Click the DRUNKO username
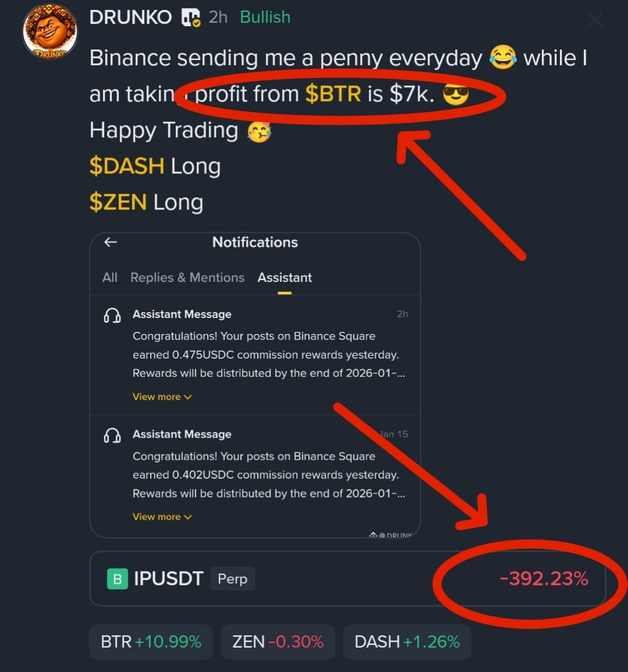The image size is (628, 672). pos(131,17)
